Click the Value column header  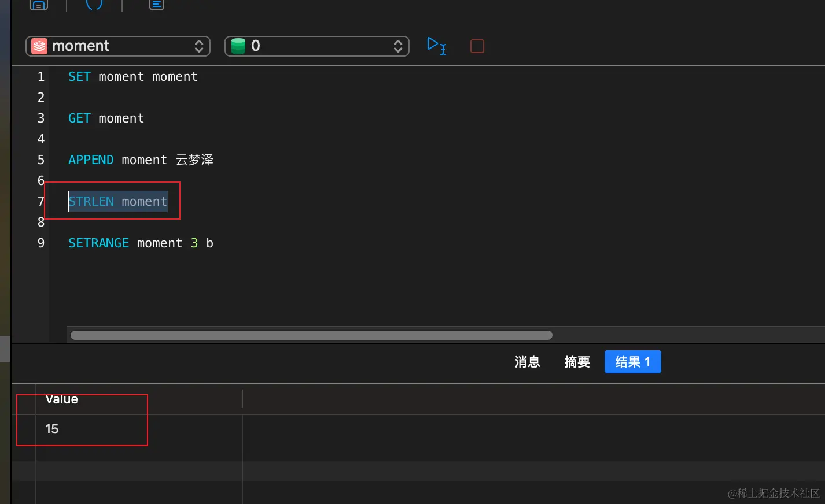pyautogui.click(x=139, y=399)
